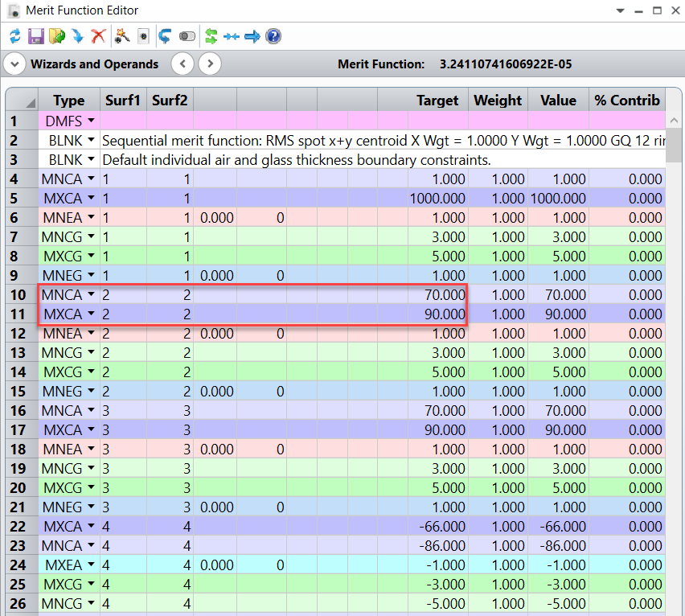Open the MXEA type dropdown in row 24
This screenshot has height=616, width=685.
[x=91, y=565]
